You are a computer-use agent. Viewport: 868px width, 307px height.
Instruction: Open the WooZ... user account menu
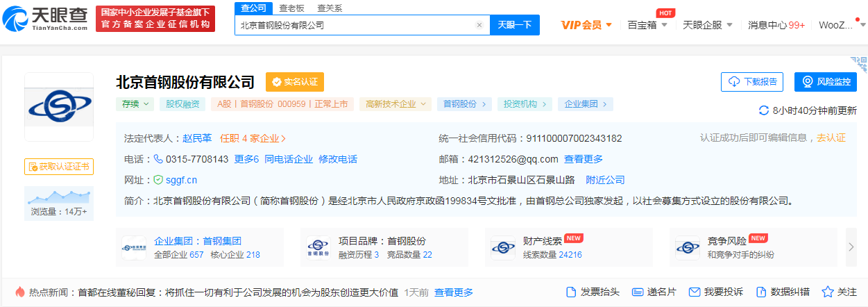[841, 25]
